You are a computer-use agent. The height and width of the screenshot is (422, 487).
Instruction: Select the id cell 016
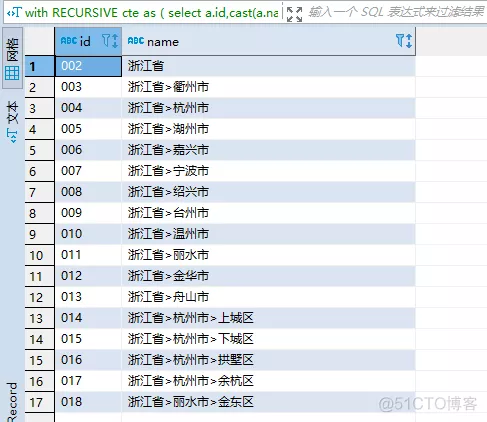point(88,360)
